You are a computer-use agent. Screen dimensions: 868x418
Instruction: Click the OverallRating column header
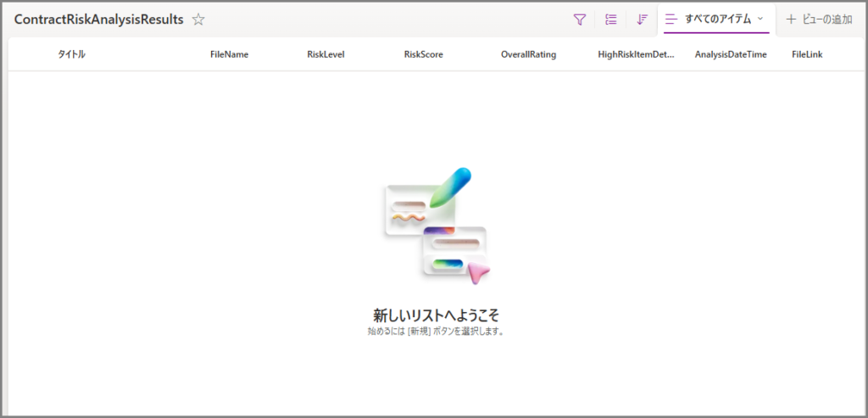coord(528,55)
